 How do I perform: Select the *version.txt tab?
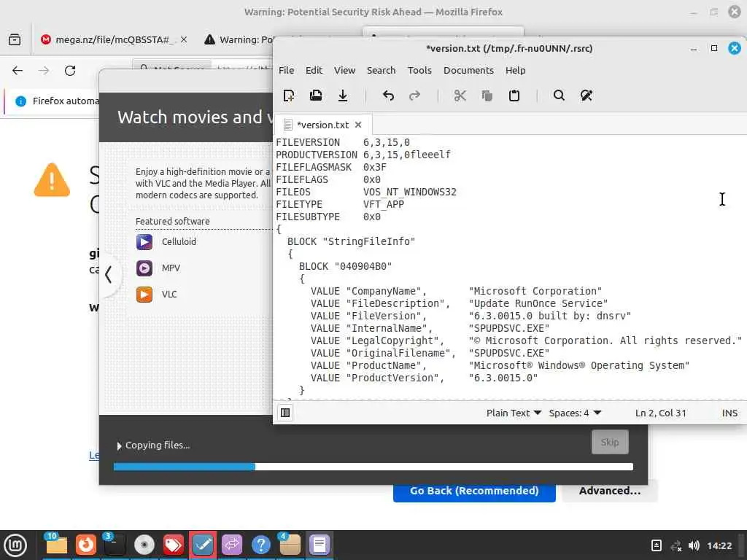pos(322,125)
